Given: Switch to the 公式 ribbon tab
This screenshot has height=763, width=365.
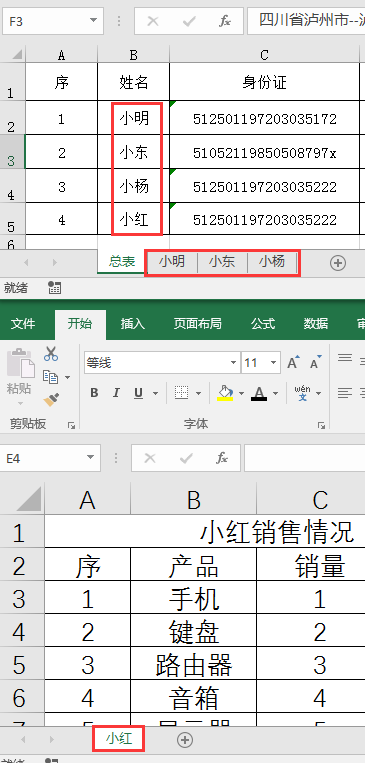Looking at the screenshot, I should click(x=263, y=324).
